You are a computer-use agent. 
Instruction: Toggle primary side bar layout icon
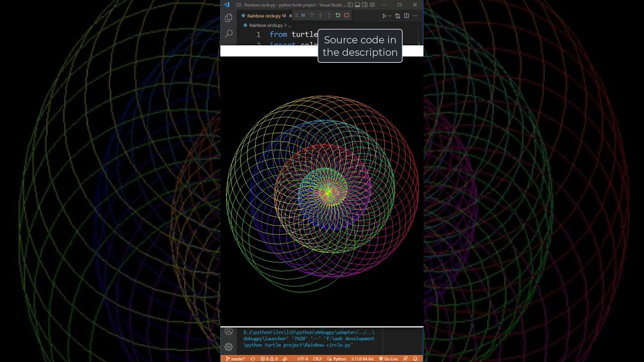(x=350, y=5)
